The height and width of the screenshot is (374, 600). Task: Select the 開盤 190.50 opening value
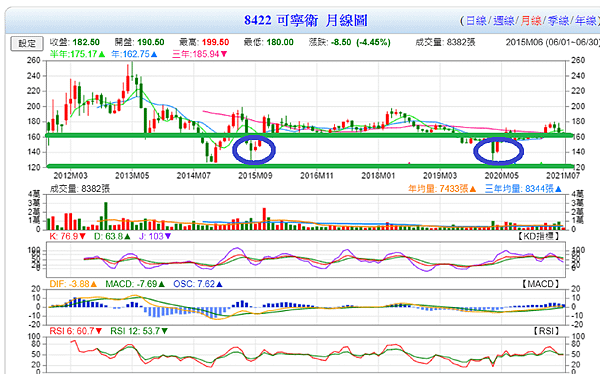pyautogui.click(x=139, y=42)
